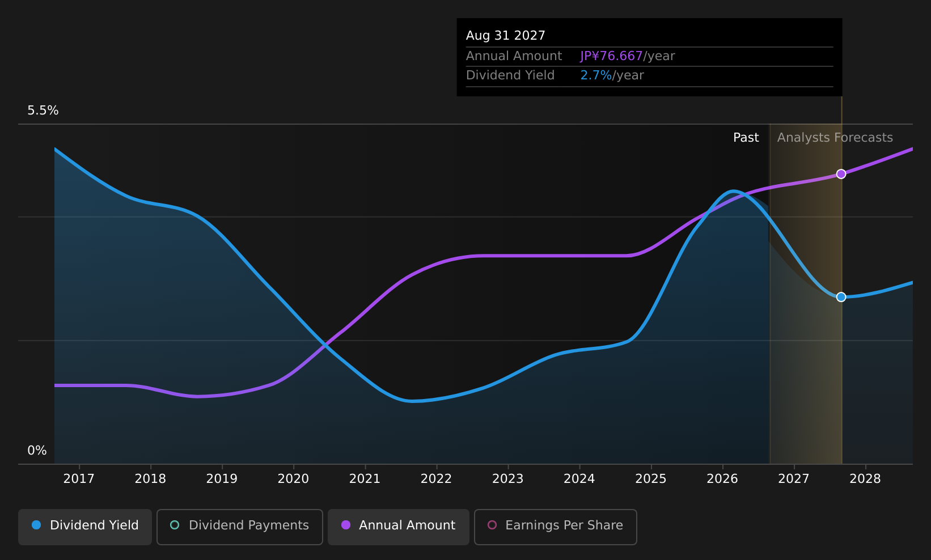Click the blue Dividend Yield legend dot

pos(36,525)
